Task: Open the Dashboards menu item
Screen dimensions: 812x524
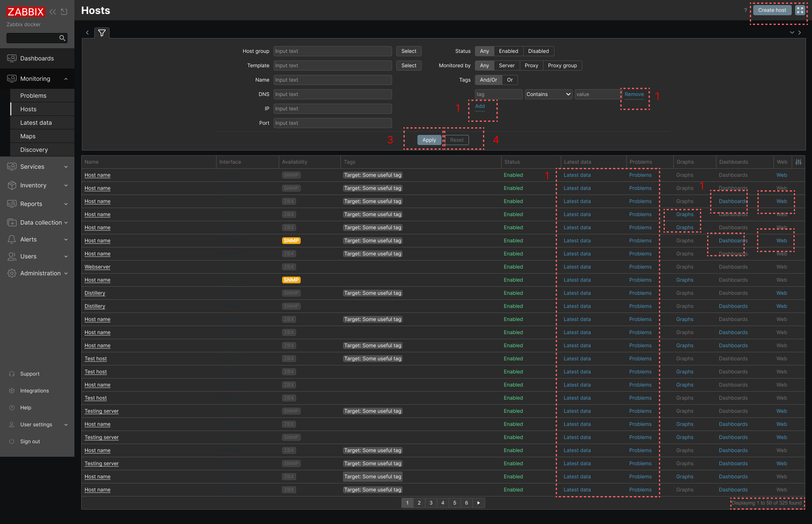Action: click(x=37, y=58)
